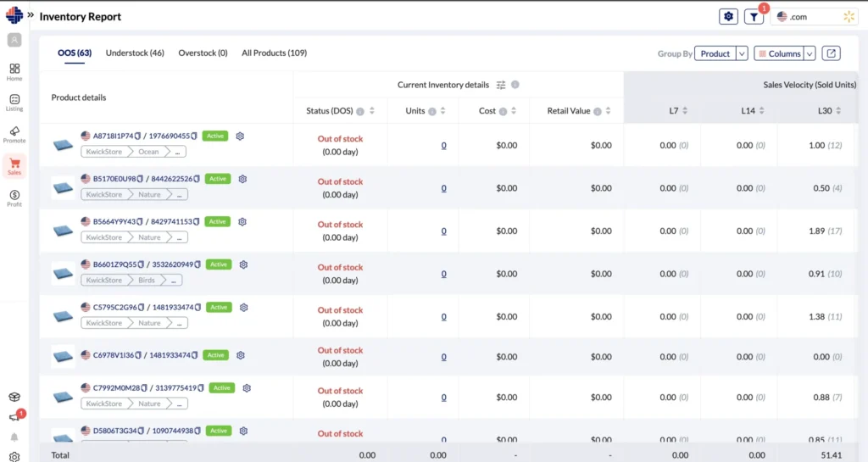Click the export icon next to Columns

tap(832, 53)
